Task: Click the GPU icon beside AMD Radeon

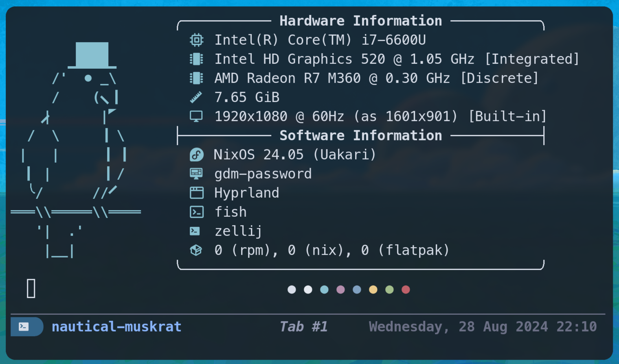Action: tap(196, 78)
